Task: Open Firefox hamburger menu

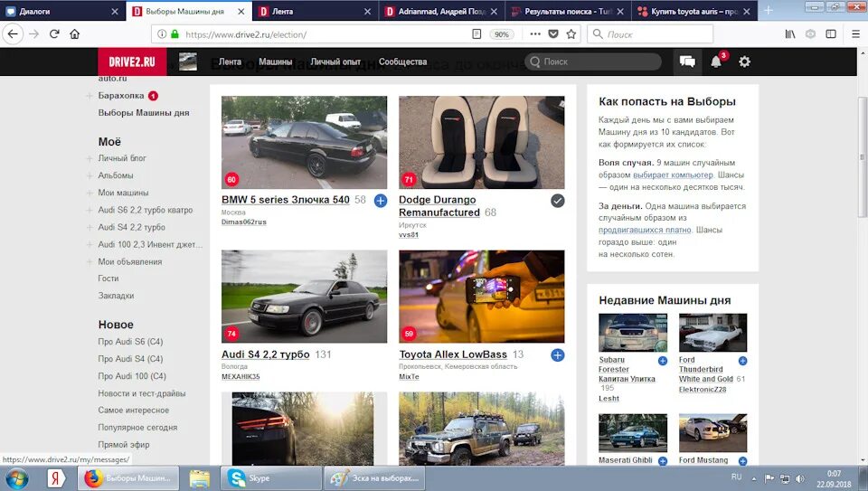Action: tap(855, 33)
